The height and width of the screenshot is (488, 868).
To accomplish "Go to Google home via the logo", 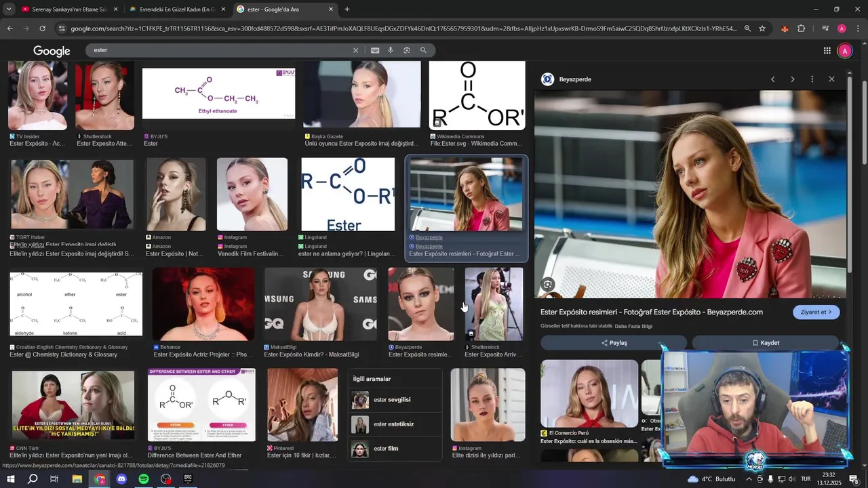I will pyautogui.click(x=52, y=51).
